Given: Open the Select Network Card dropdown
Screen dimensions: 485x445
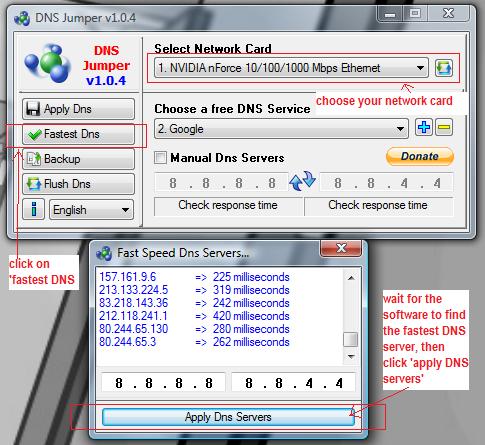Looking at the screenshot, I should click(x=291, y=68).
